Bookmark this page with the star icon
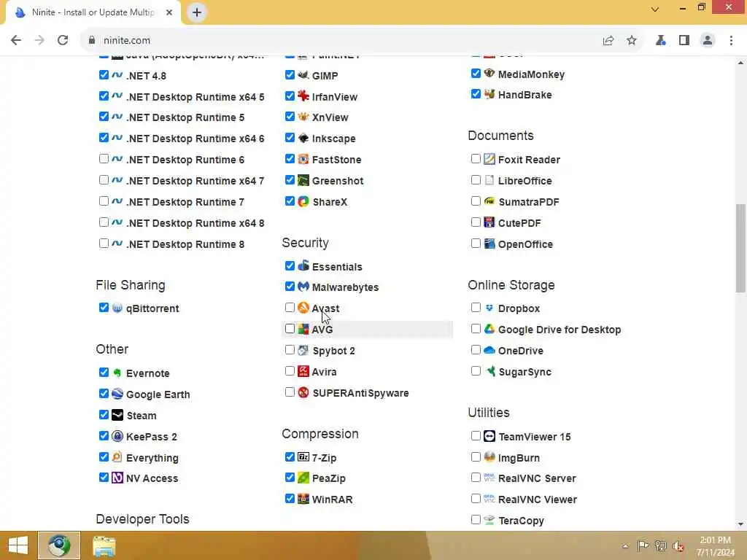Image resolution: width=747 pixels, height=560 pixels. [x=632, y=41]
